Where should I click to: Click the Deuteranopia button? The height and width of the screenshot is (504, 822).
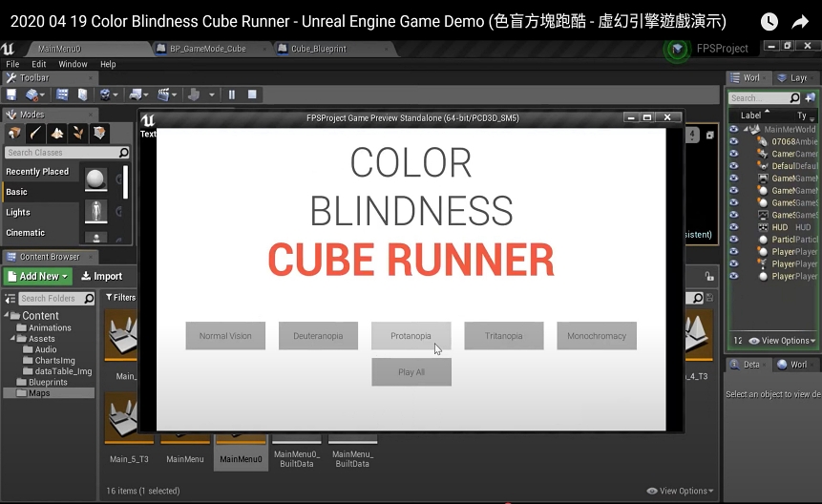(x=318, y=336)
